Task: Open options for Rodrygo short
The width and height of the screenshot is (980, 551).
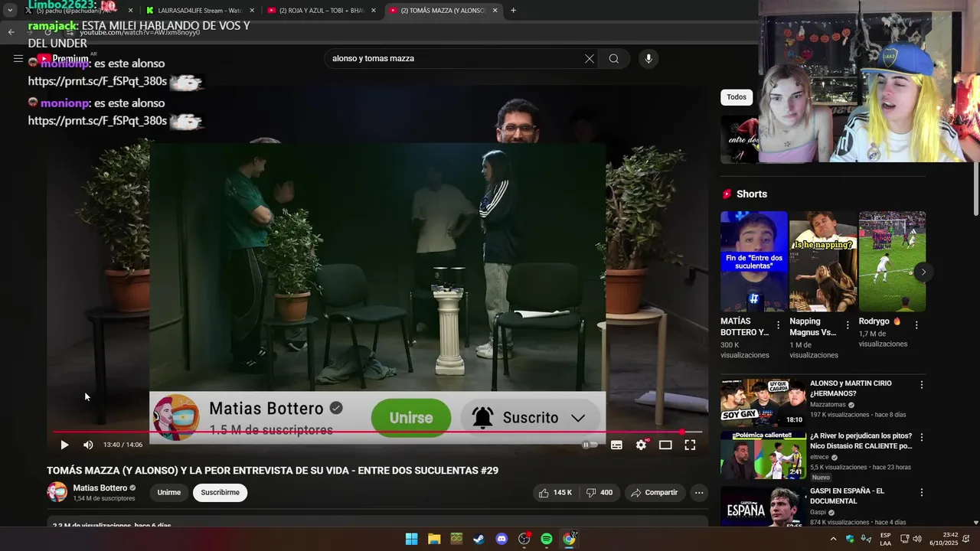Action: tap(916, 325)
